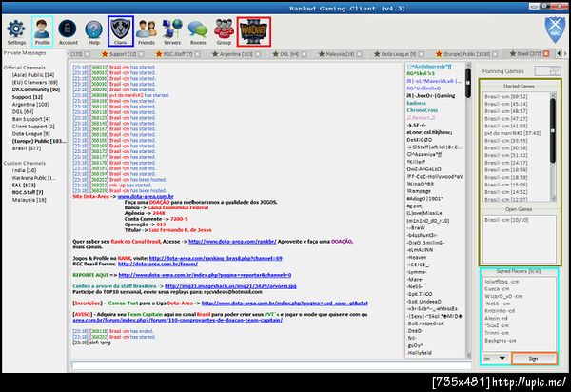Click the Started Games list scrollbar thumb

point(553,130)
